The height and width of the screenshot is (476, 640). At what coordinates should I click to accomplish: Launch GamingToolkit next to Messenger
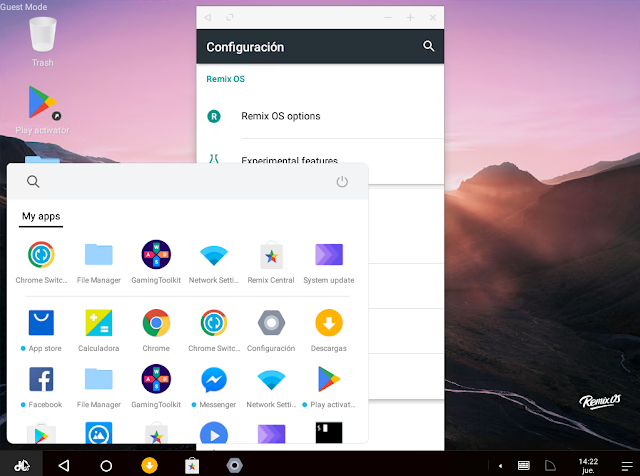tap(156, 387)
